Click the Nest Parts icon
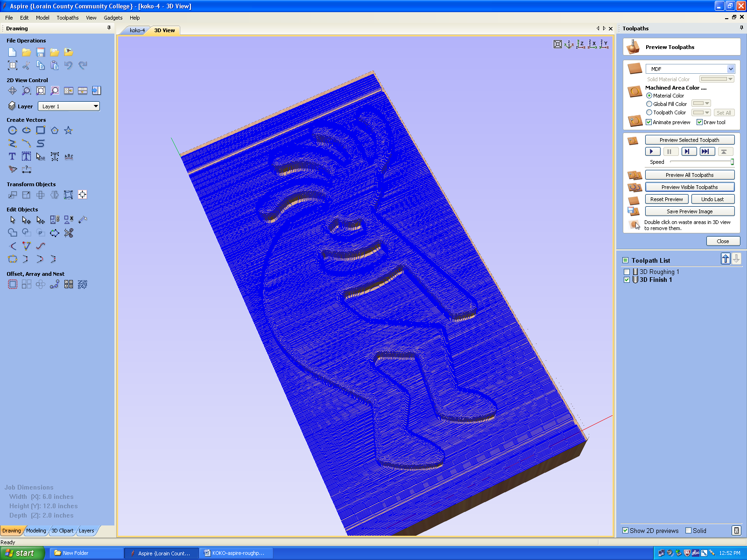Image resolution: width=747 pixels, height=560 pixels. [83, 284]
